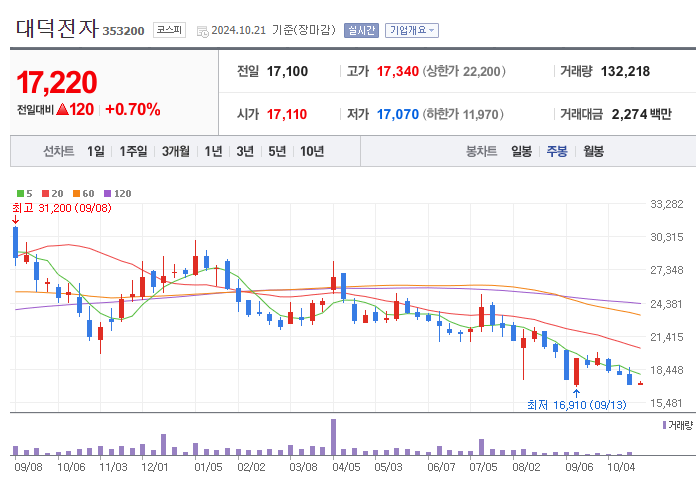Click the calendar icon beside the date
Viewport: 696px width, 480px height.
(202, 32)
